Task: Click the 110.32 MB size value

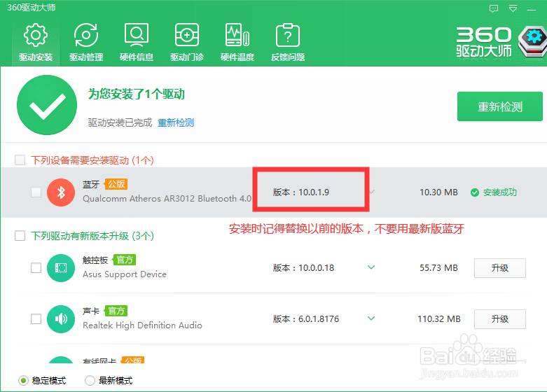Action: coord(439,318)
